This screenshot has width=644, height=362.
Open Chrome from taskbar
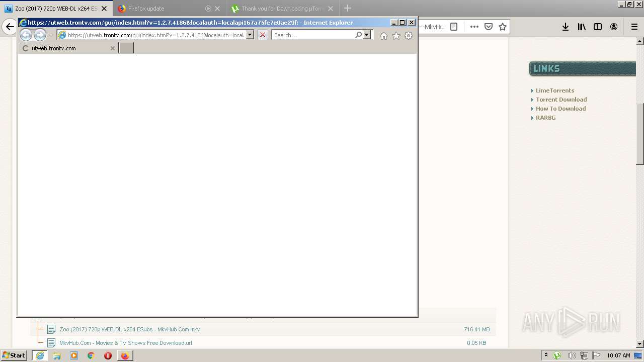click(91, 355)
